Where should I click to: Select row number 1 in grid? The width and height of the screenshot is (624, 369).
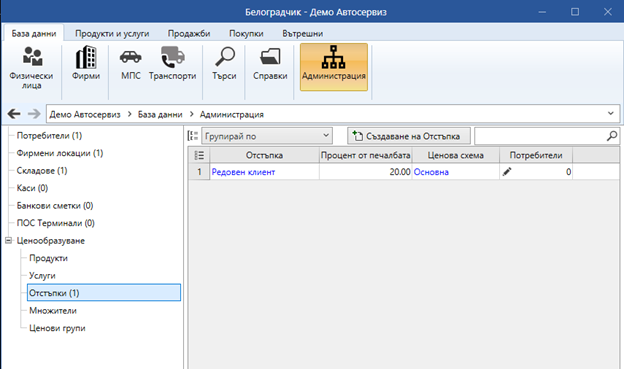point(199,172)
